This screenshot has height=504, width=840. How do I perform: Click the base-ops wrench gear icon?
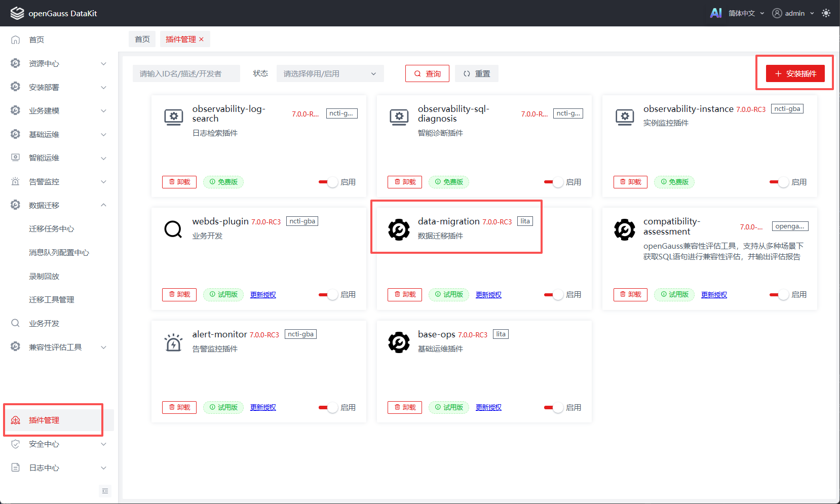[399, 342]
